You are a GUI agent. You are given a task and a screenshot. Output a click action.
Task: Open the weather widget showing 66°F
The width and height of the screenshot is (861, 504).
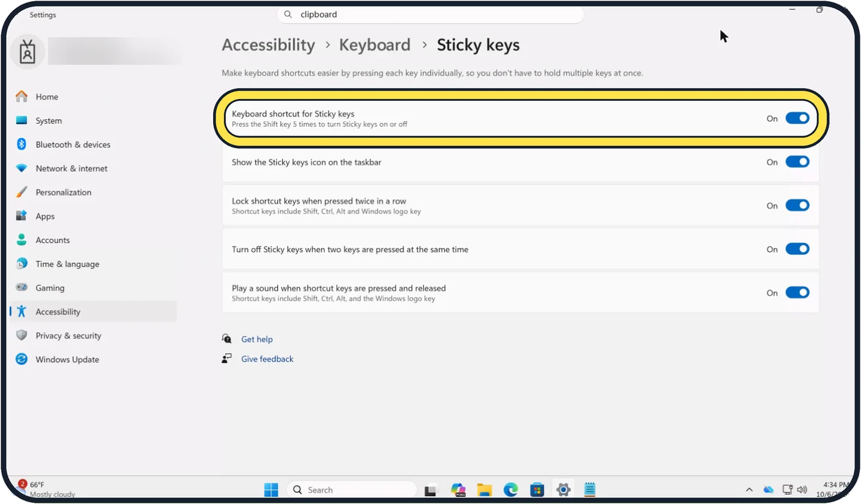tap(46, 489)
